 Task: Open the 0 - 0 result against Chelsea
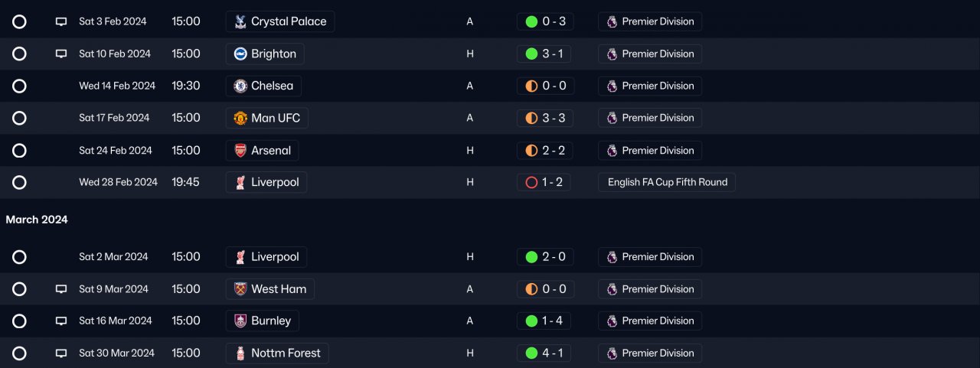(545, 86)
